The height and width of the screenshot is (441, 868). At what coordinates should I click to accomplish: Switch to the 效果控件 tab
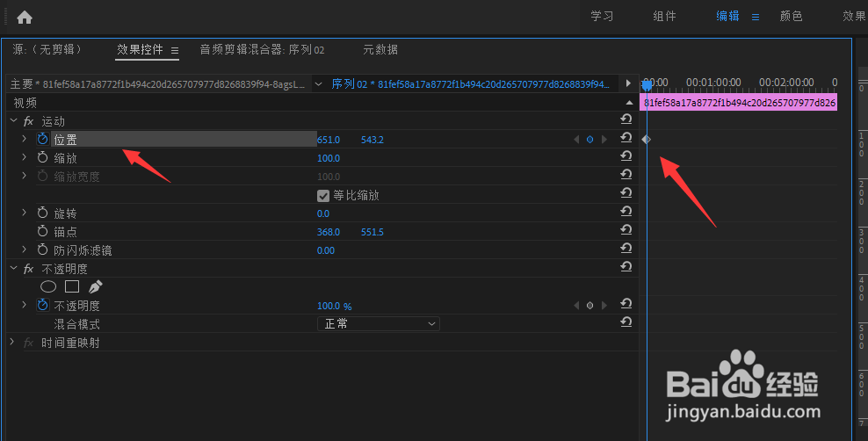click(140, 50)
